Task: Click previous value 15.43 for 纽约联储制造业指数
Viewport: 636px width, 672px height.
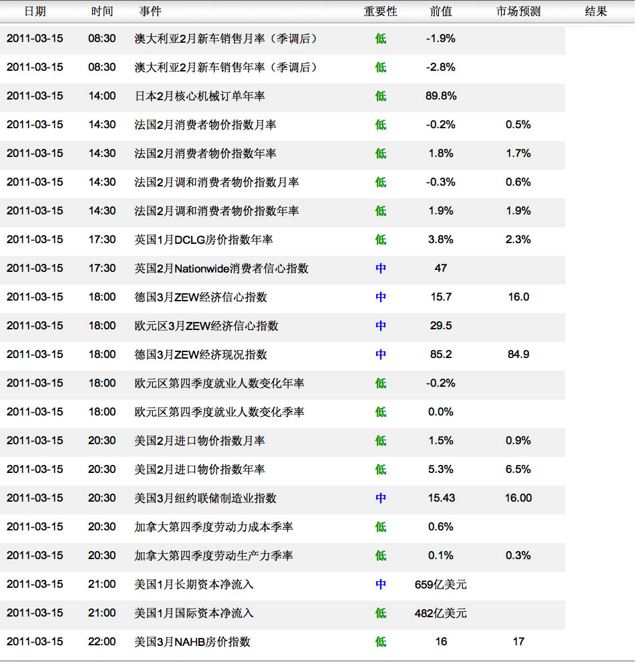Action: [x=440, y=498]
